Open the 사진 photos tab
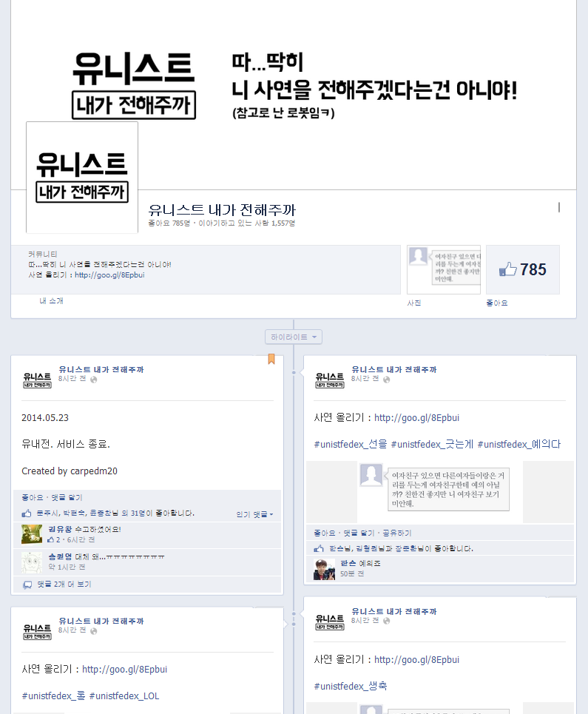Image resolution: width=588 pixels, height=714 pixels. tap(413, 303)
